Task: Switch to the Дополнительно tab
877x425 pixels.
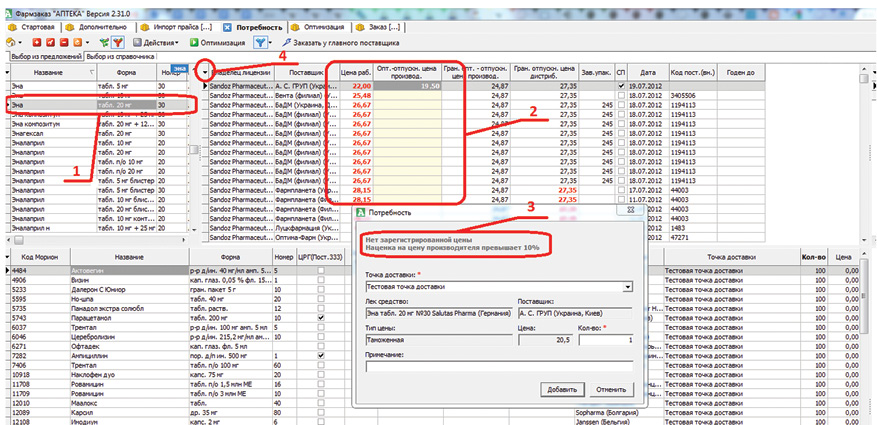Action: click(x=99, y=27)
